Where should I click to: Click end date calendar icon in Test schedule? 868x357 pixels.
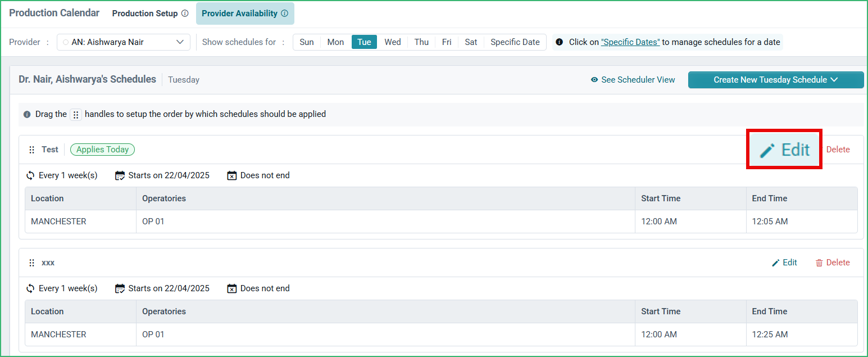[232, 175]
